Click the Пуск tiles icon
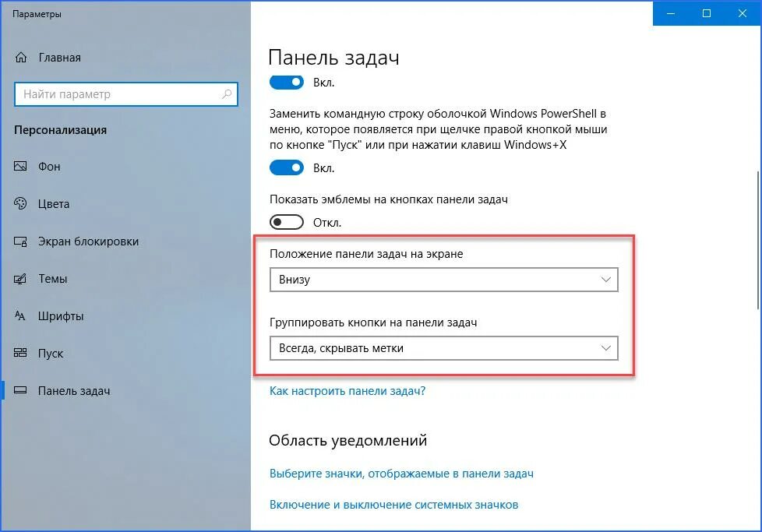The image size is (762, 532). (20, 353)
